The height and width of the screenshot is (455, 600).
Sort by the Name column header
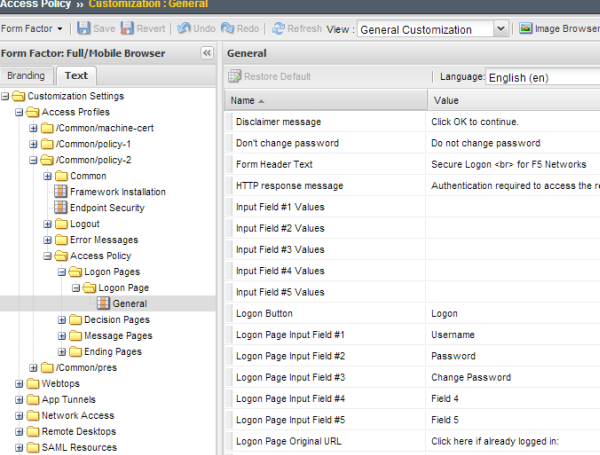pyautogui.click(x=243, y=101)
